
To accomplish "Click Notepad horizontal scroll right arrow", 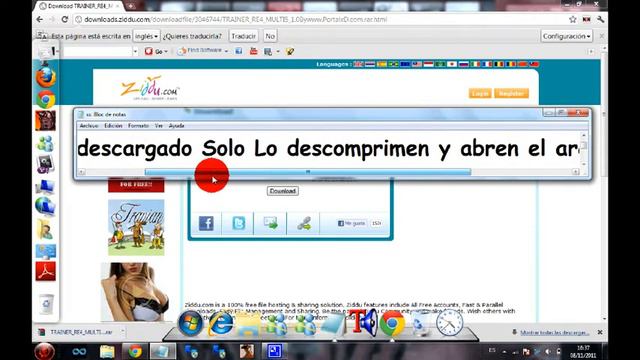I will point(576,172).
